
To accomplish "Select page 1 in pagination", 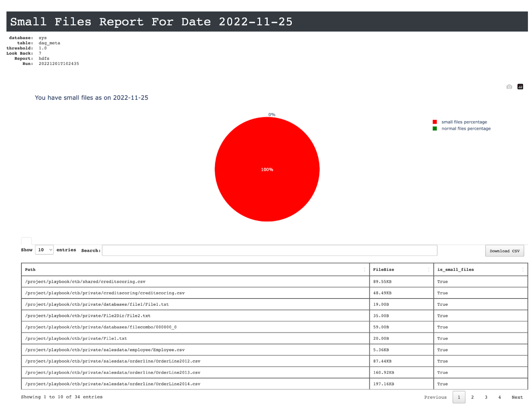I will pyautogui.click(x=459, y=397).
